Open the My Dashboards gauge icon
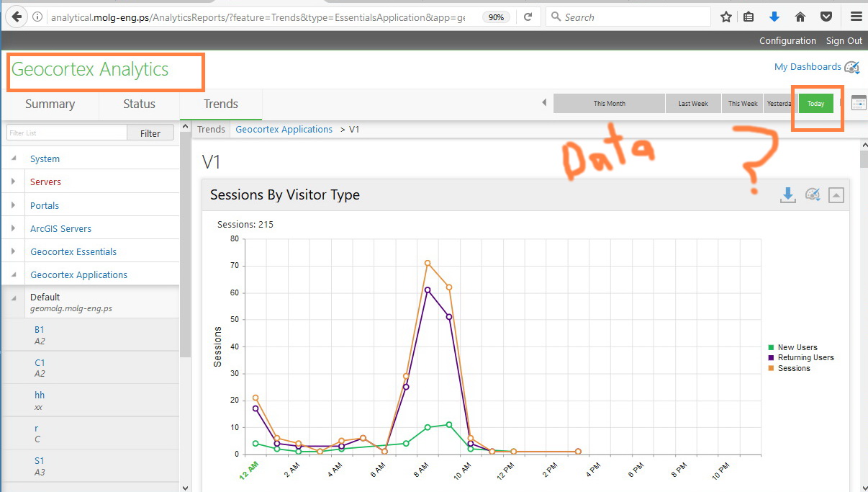 852,67
